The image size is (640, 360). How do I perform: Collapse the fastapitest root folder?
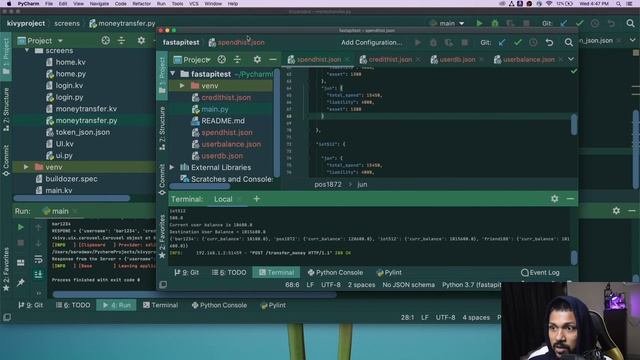173,74
